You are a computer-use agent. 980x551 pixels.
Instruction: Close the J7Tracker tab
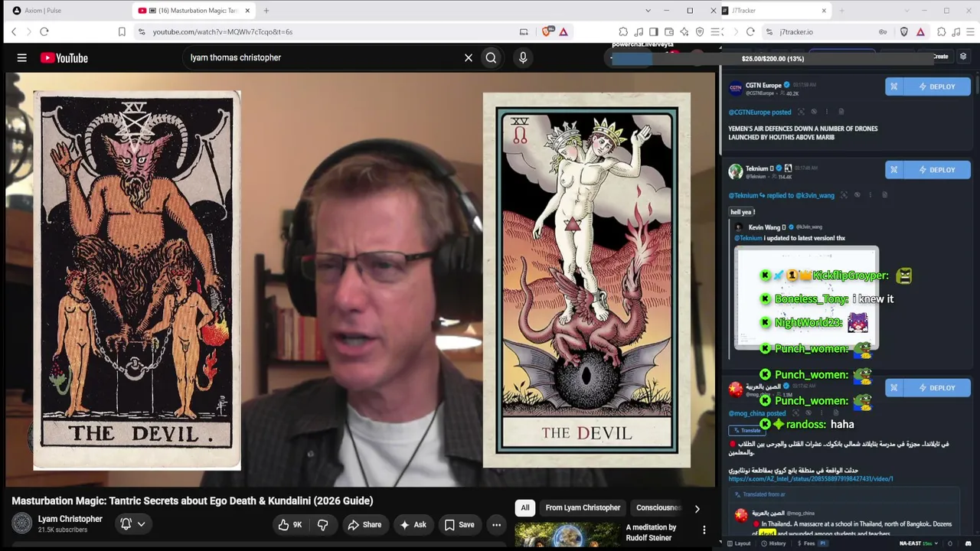(x=824, y=11)
